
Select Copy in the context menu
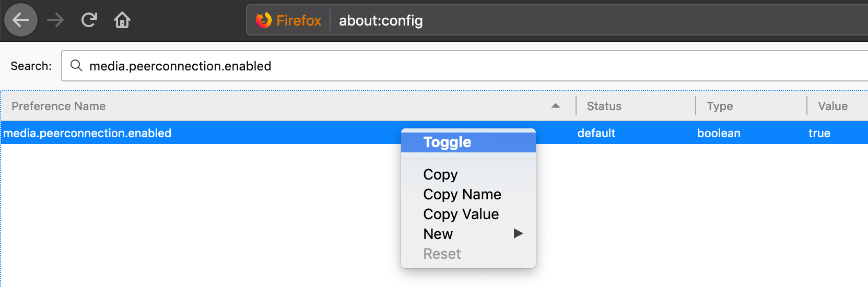coord(440,174)
